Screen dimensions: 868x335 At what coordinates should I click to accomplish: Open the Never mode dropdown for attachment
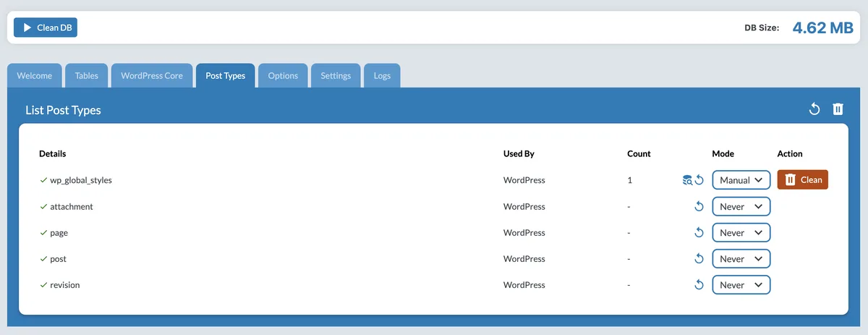(741, 206)
